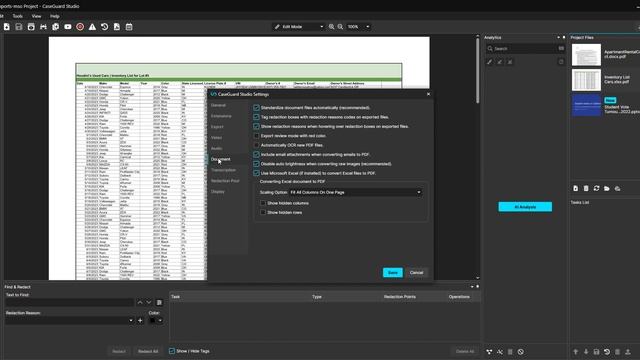This screenshot has width=640, height=360.
Task: Enable Export review mode with red color
Action: click(256, 136)
